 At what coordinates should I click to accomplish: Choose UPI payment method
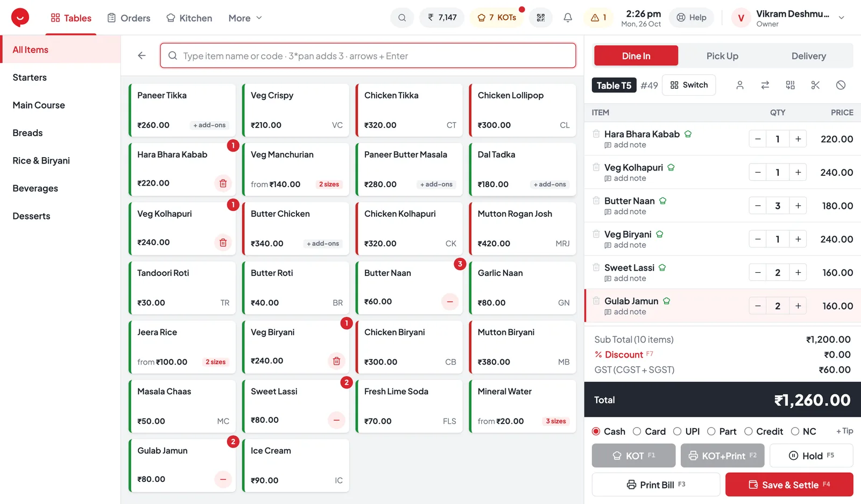point(687,431)
